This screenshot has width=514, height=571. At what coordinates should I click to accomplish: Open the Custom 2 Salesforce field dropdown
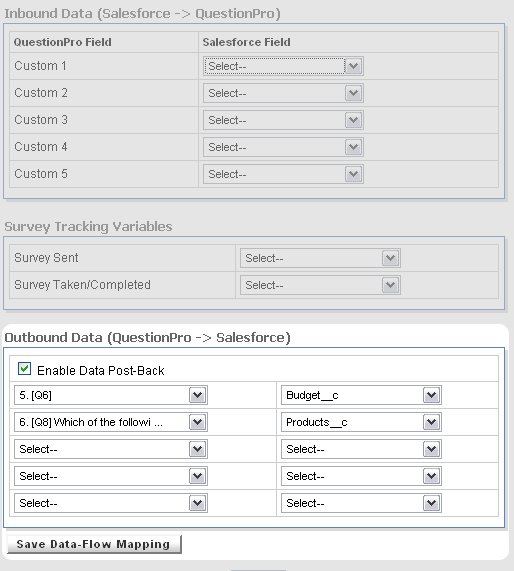tap(283, 93)
